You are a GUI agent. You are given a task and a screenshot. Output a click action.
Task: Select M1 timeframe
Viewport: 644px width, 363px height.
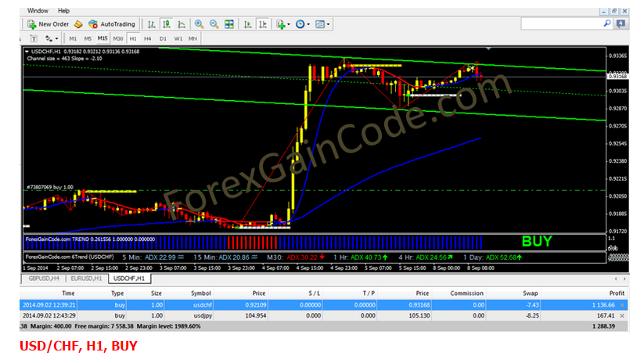(73, 38)
